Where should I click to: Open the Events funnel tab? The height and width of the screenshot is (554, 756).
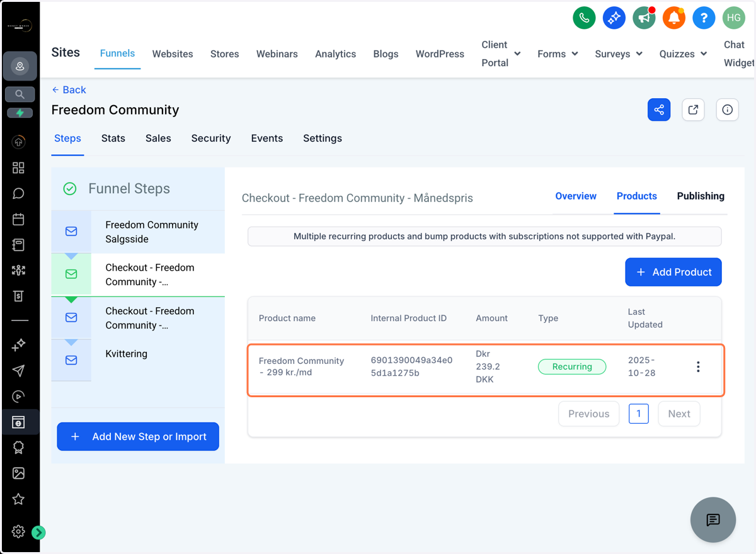click(x=266, y=138)
